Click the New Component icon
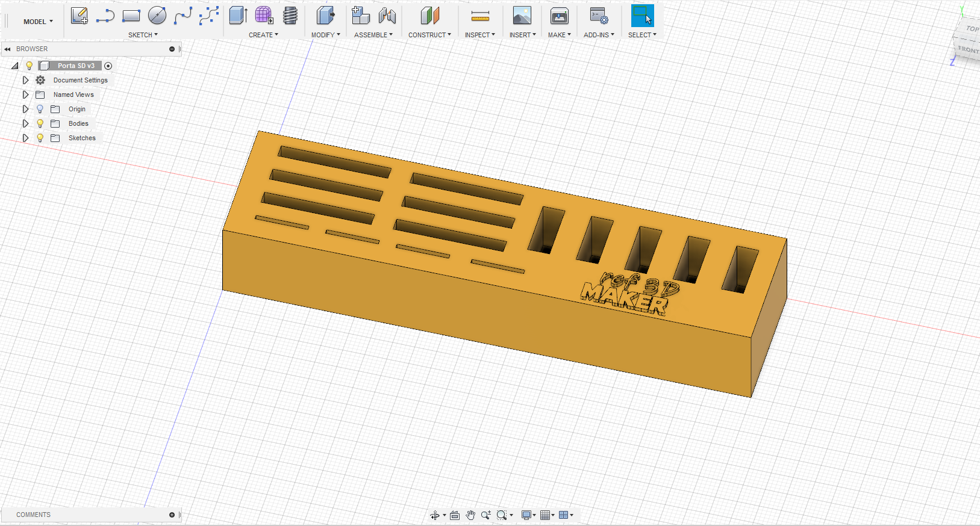Viewport: 980px width, 526px height. [361, 16]
